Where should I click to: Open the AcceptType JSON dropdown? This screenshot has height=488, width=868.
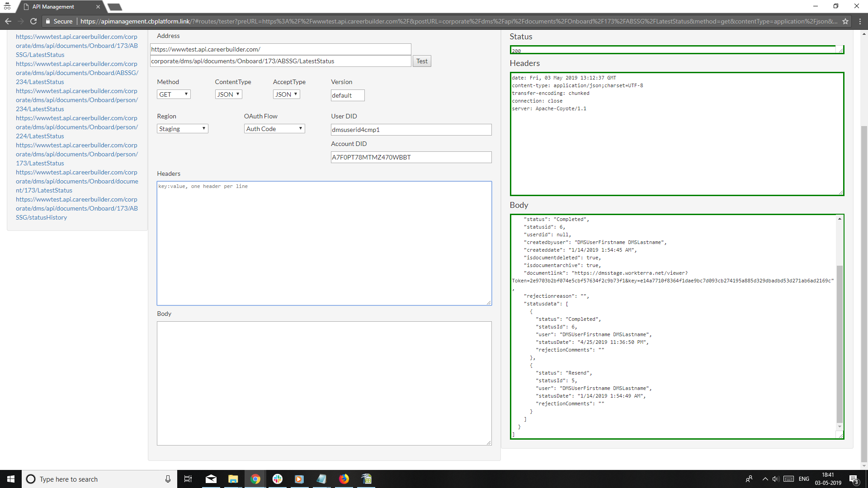coord(286,94)
